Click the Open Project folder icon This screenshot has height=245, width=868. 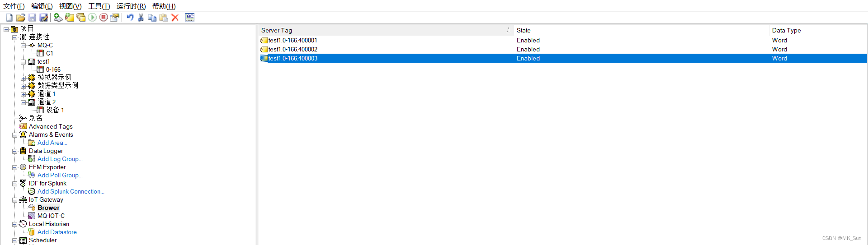20,18
